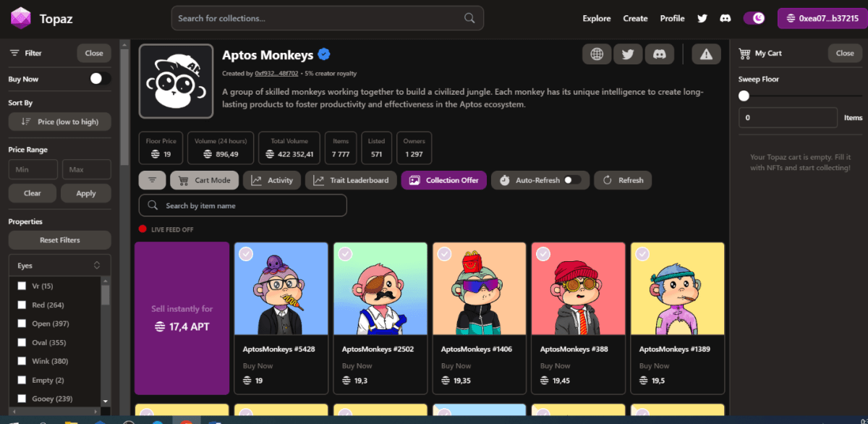
Task: Open the Eyes properties dropdown
Action: click(59, 265)
